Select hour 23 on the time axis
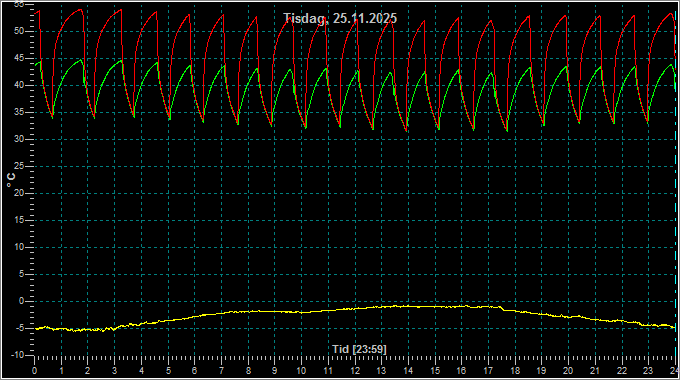Image resolution: width=680 pixels, height=380 pixels. [648, 371]
